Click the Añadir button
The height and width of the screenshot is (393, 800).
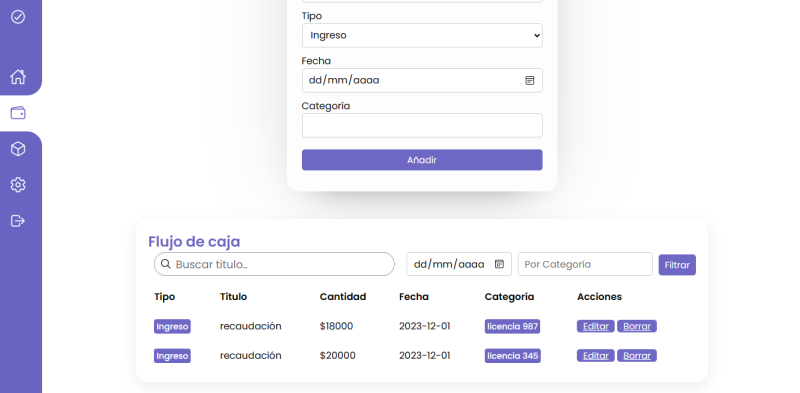422,160
